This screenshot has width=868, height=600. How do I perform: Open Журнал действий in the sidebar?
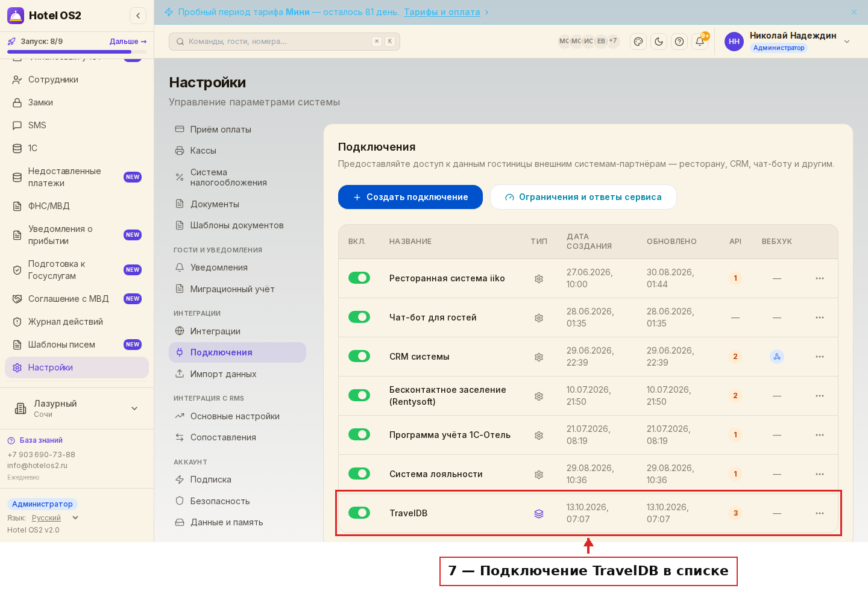77,322
